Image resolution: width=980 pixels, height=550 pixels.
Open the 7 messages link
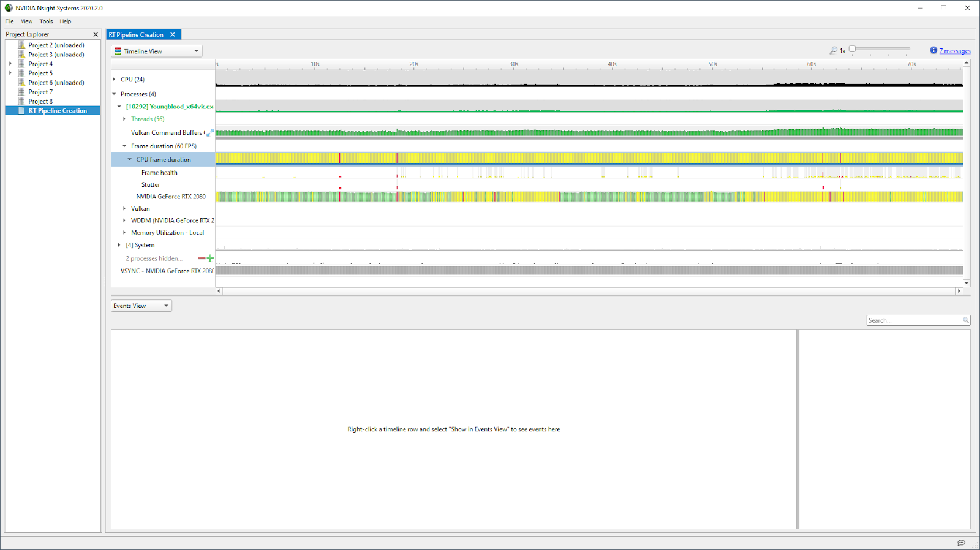[955, 51]
